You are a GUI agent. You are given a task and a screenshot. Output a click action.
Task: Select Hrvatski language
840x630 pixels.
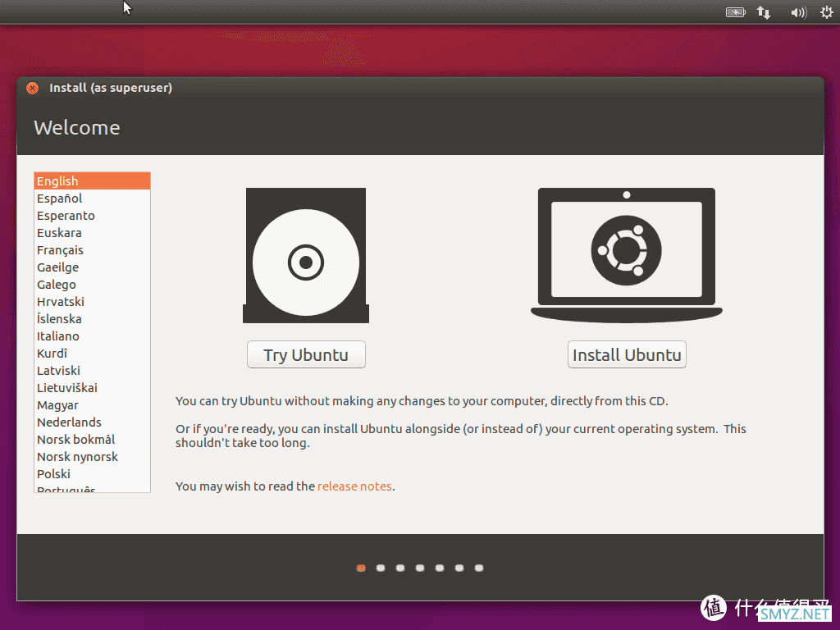coord(92,302)
